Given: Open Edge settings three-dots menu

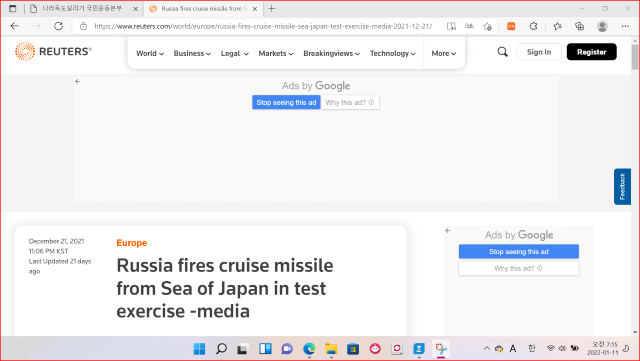Looking at the screenshot, I should (625, 26).
